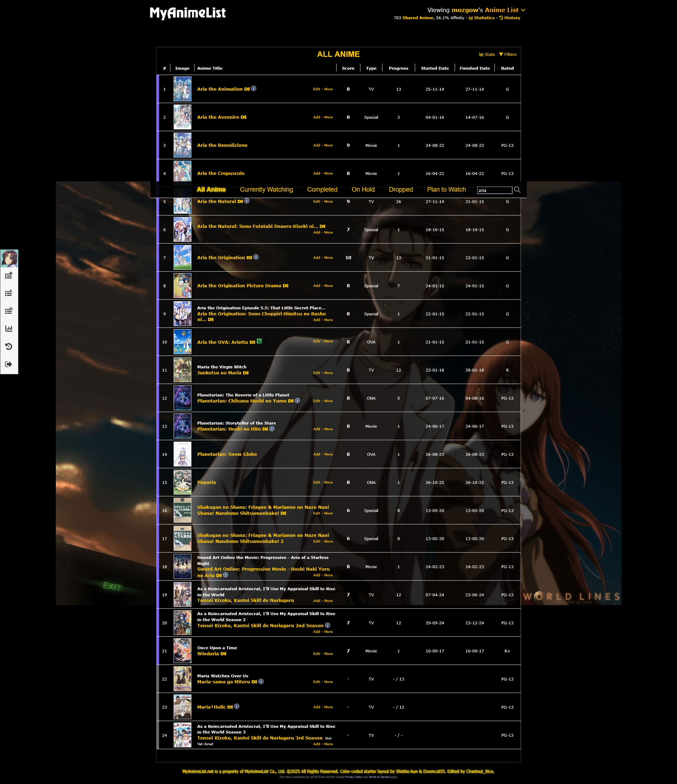Expand More for Maria†Holic
The width and height of the screenshot is (677, 784).
coord(328,707)
